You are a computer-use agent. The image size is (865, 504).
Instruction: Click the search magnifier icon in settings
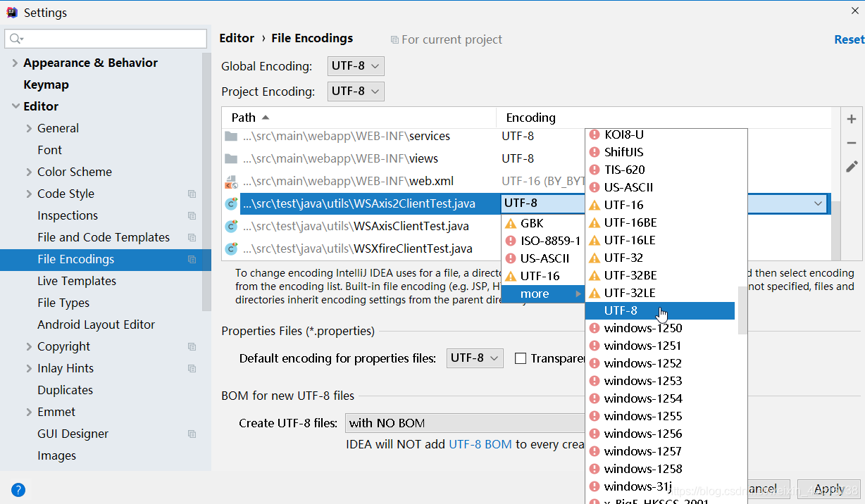point(15,39)
